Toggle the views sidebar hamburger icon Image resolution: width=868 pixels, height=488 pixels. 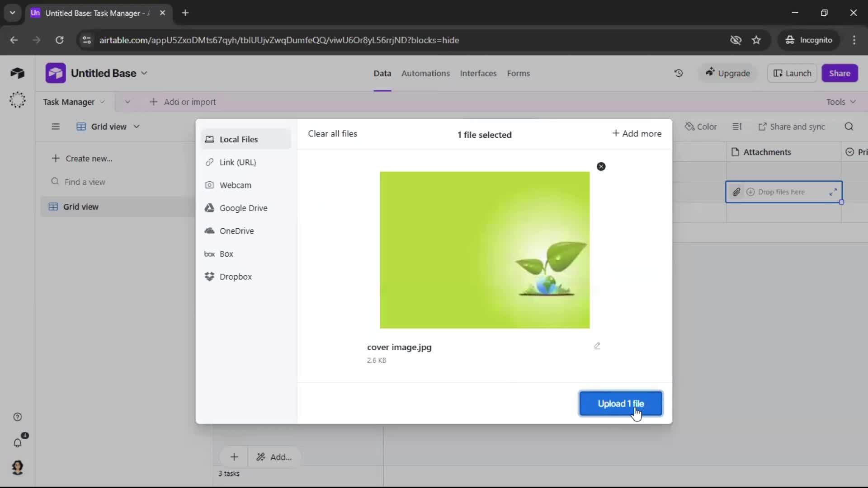tap(56, 127)
